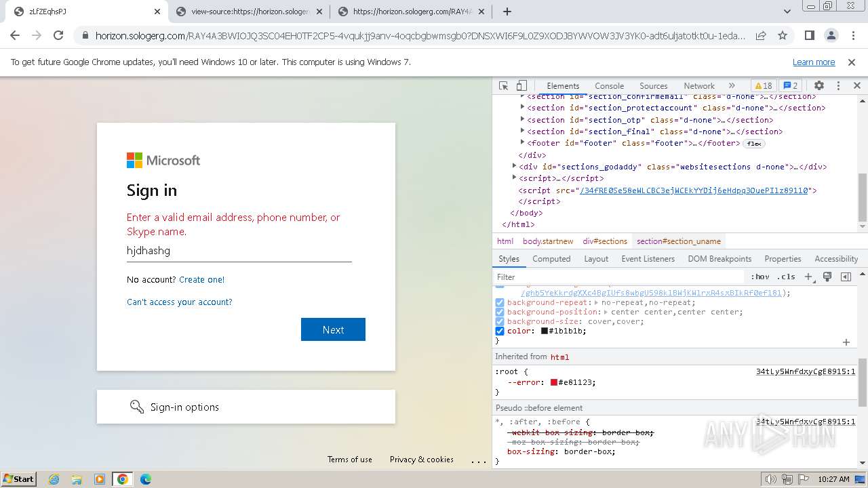Viewport: 868px width, 488px height.
Task: Switch to the Sources panel tab
Action: [654, 86]
